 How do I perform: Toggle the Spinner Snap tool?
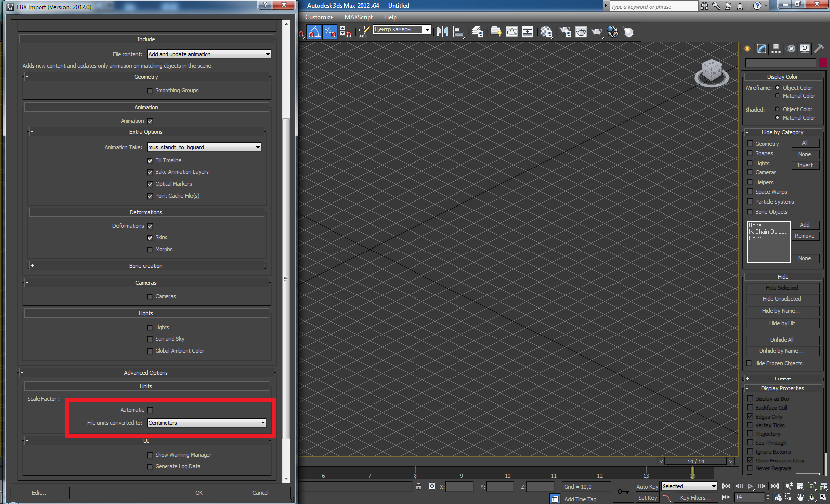coord(346,32)
